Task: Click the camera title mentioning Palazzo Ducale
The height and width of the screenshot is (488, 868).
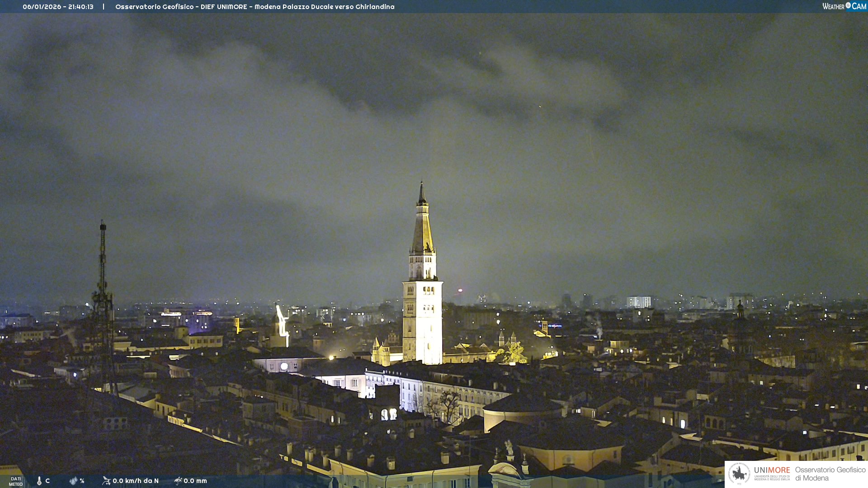Action: (x=255, y=7)
